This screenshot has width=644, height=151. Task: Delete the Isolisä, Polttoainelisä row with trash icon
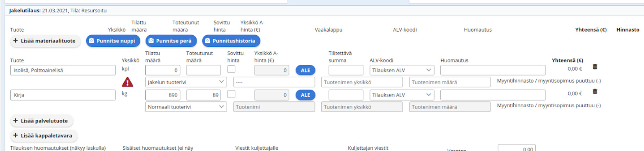[595, 67]
